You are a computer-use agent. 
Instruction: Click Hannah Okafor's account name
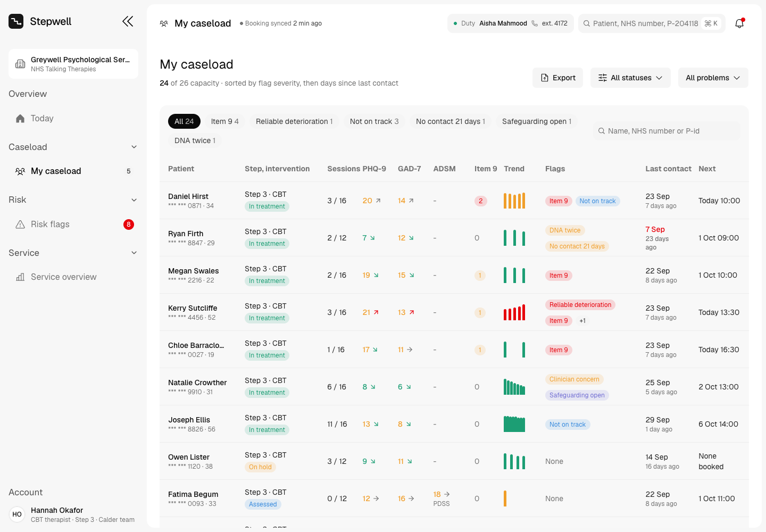click(57, 510)
